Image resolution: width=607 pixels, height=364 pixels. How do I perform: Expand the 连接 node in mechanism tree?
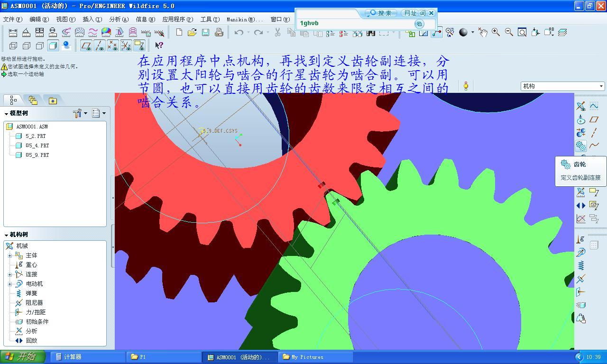pyautogui.click(x=10, y=274)
